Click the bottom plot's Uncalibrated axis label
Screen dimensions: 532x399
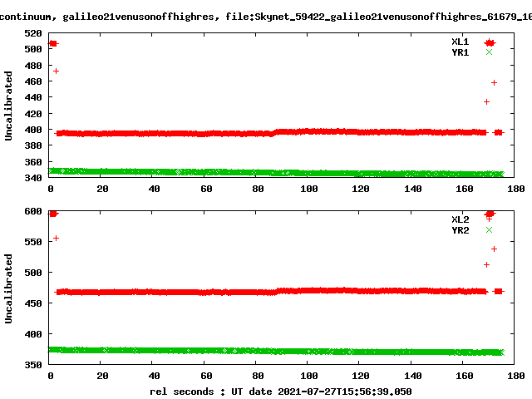8,288
